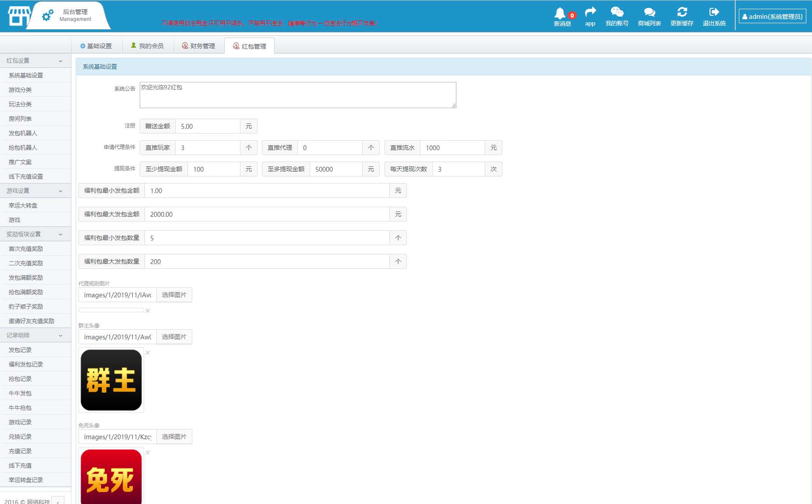The width and height of the screenshot is (812, 504).
Task: Open 商城列表 chat bubble icon
Action: click(x=650, y=12)
